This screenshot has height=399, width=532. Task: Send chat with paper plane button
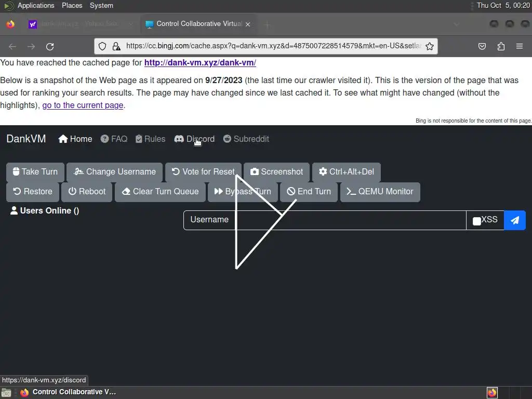coord(515,220)
